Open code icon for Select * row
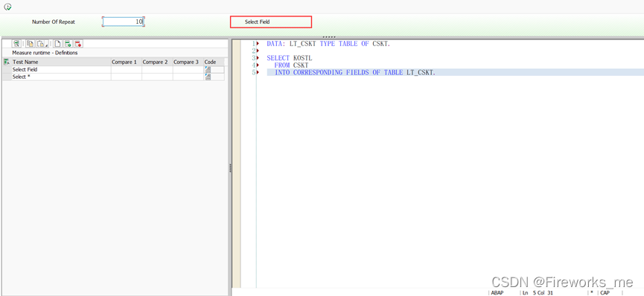This screenshot has height=296, width=644. click(x=208, y=77)
